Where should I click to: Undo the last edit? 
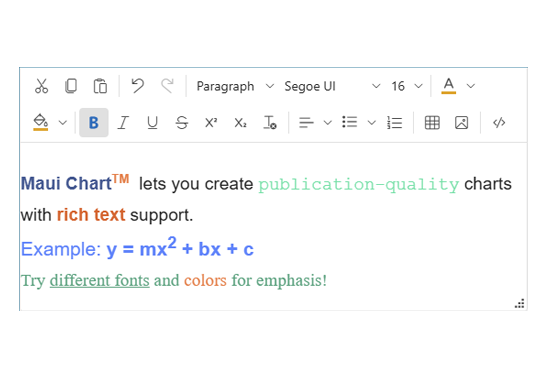[x=138, y=86]
